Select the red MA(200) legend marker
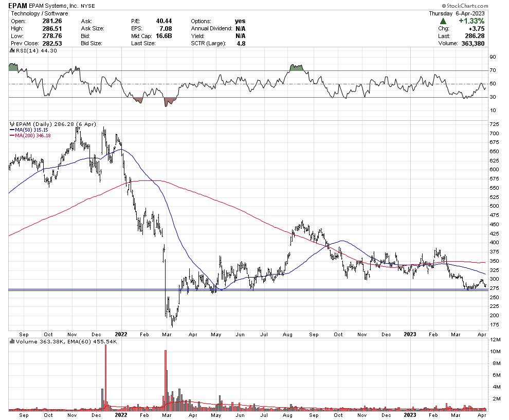Image resolution: width=509 pixels, height=420 pixels. [12, 135]
